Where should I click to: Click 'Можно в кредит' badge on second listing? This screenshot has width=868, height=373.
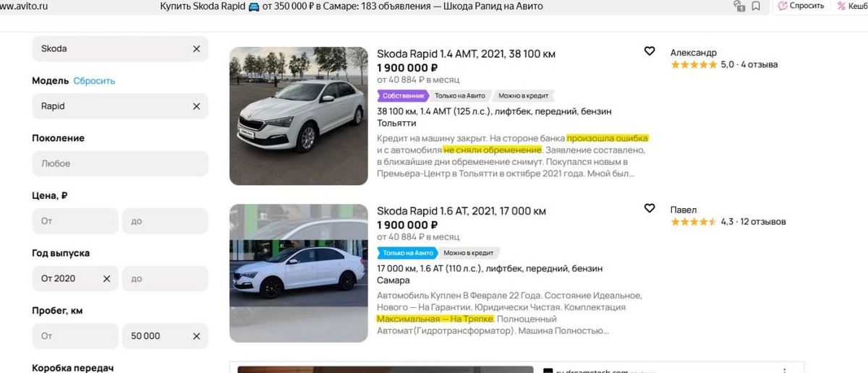pos(469,252)
